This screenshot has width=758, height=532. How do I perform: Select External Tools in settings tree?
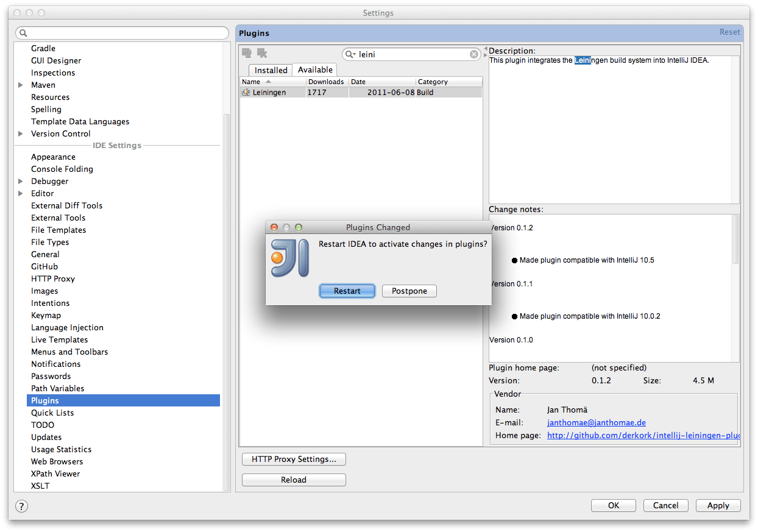click(x=58, y=218)
